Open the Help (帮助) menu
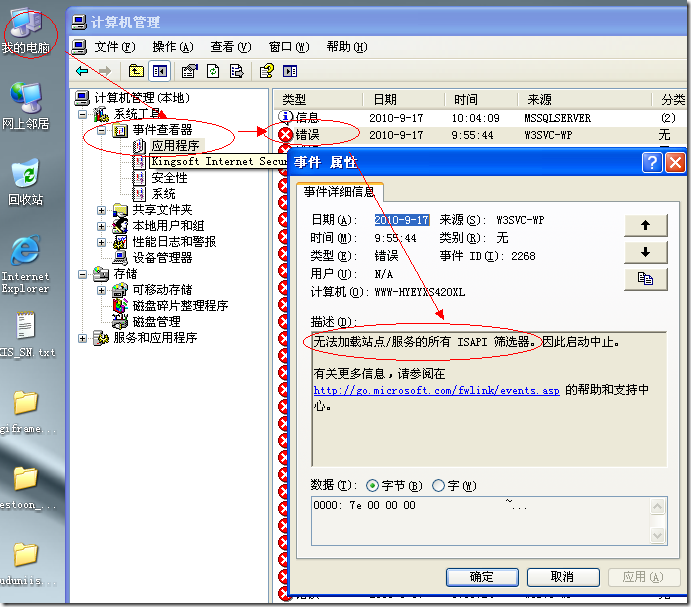Screen dimensions: 691x607 tap(347, 46)
